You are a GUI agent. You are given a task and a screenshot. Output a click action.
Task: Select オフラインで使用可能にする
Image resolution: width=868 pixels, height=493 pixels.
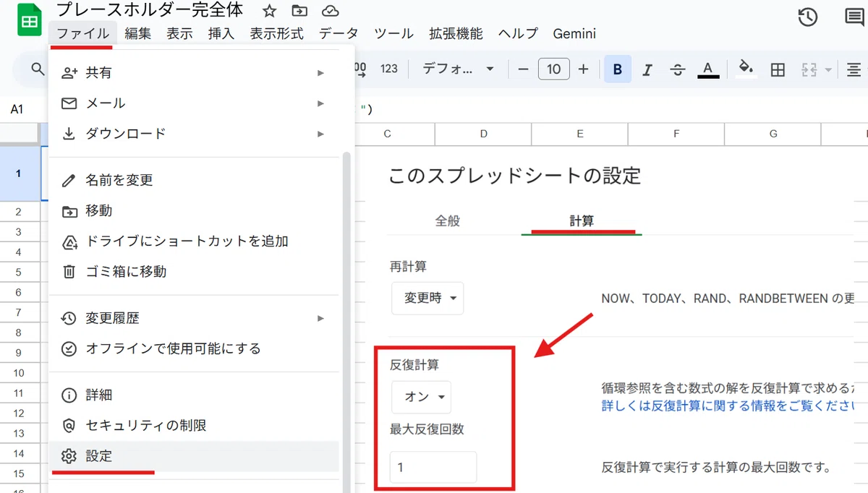194,348
